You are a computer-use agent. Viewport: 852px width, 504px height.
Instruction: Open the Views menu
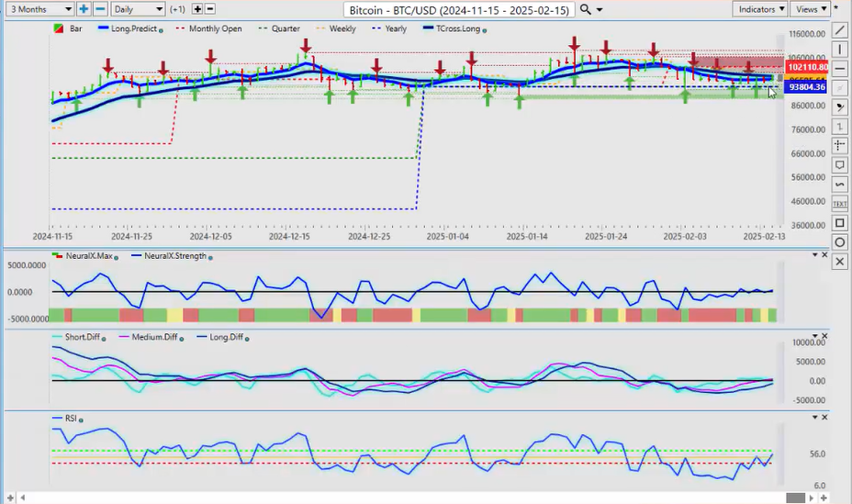pyautogui.click(x=811, y=9)
